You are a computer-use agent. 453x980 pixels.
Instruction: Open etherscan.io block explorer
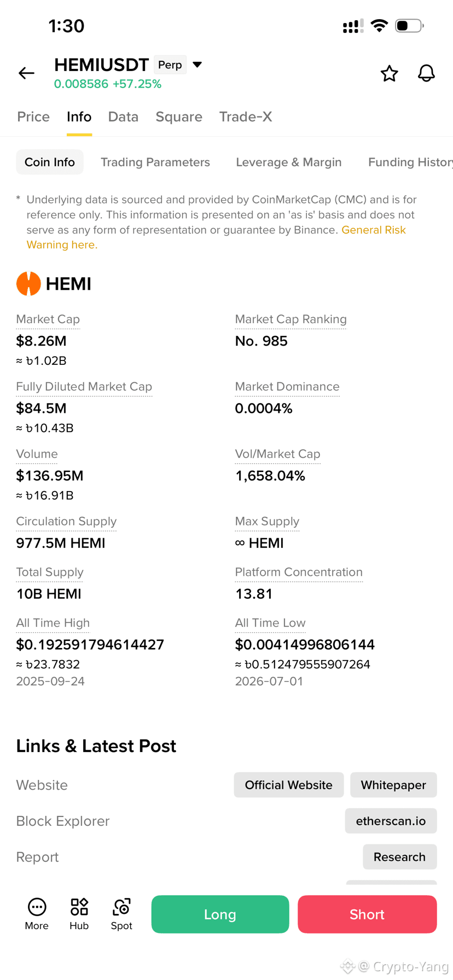391,821
